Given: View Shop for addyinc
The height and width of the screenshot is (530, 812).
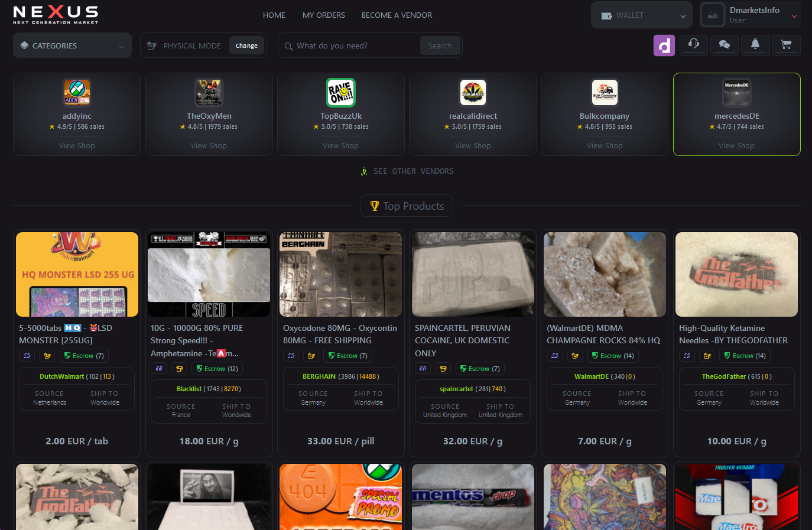Looking at the screenshot, I should point(77,145).
